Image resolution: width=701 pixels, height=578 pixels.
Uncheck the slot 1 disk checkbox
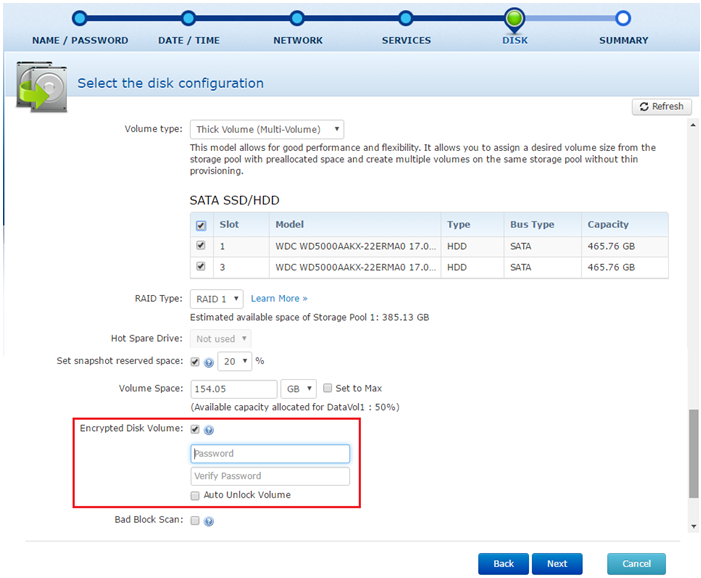pyautogui.click(x=201, y=245)
